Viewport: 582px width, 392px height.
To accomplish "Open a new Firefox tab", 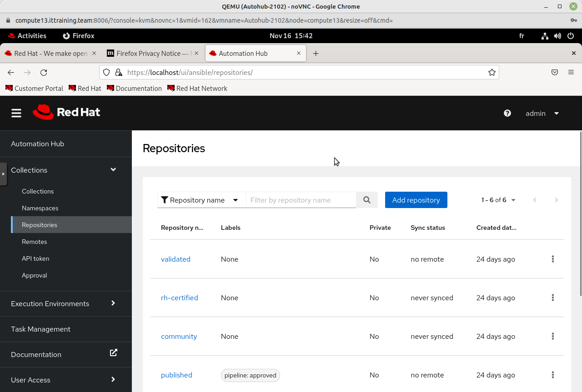I will (316, 53).
